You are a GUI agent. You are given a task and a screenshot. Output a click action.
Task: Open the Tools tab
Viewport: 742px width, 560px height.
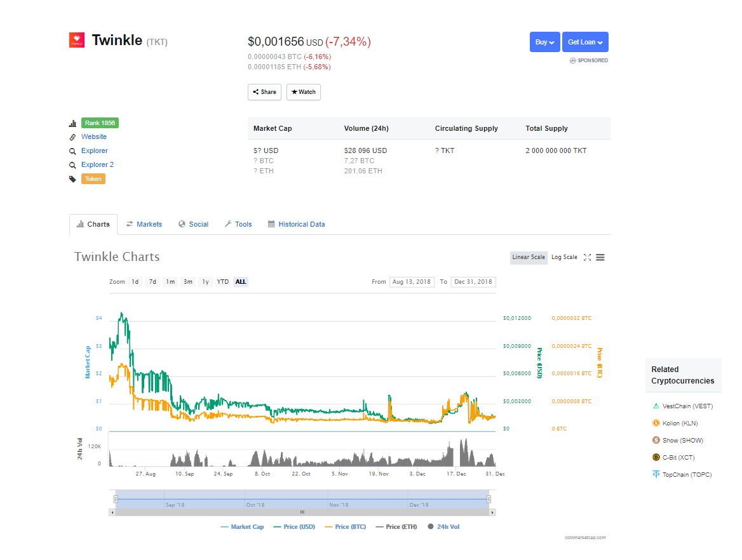[x=238, y=224]
